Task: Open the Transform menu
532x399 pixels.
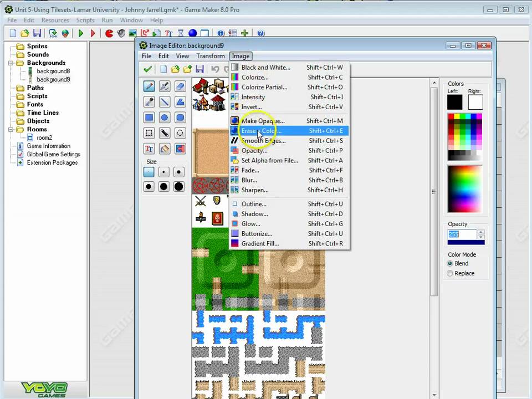Action: click(x=211, y=57)
